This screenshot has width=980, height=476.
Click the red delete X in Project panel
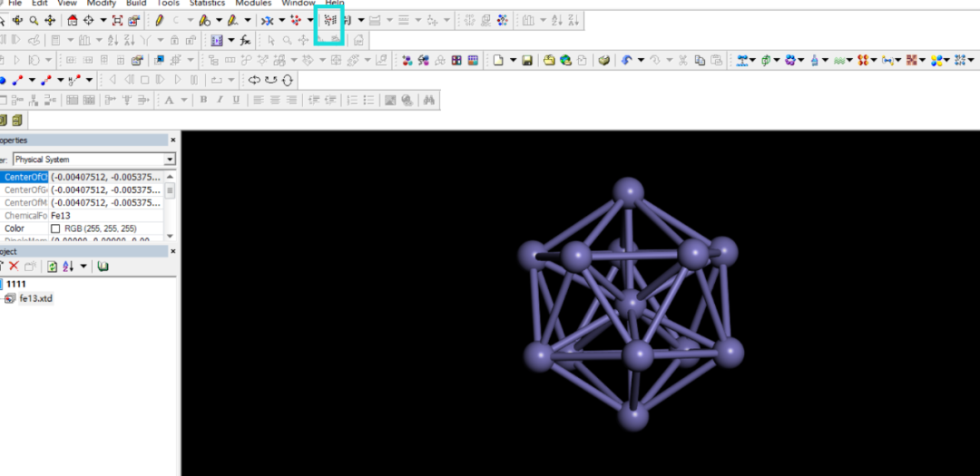14,267
